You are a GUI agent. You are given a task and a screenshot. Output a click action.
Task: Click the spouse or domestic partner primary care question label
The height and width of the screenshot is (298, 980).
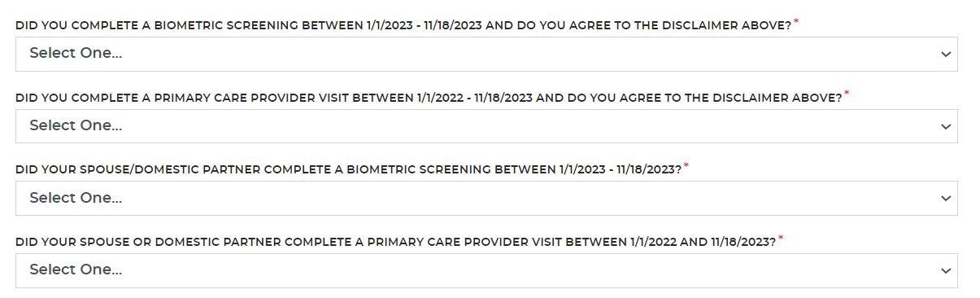[396, 243]
